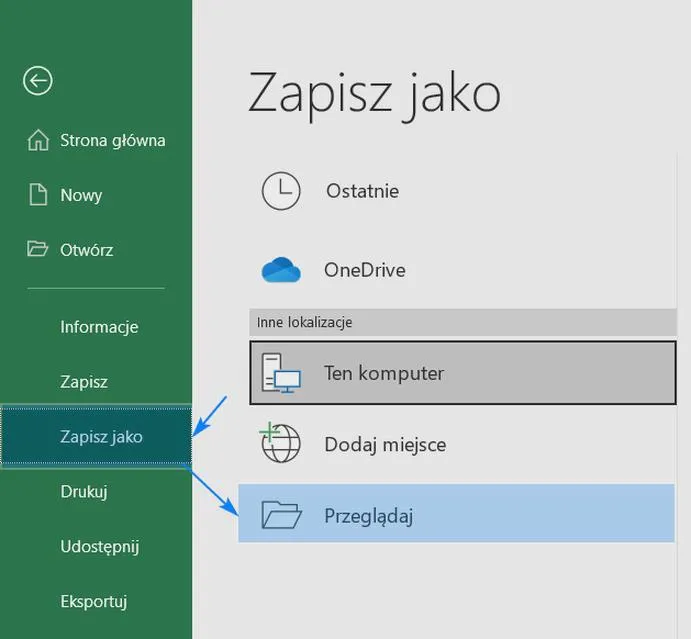Click the house icon beside Strona główna
Image resolution: width=691 pixels, height=639 pixels.
click(38, 140)
